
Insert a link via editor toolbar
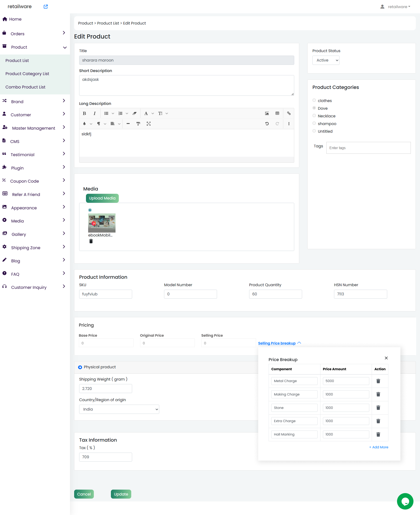pyautogui.click(x=289, y=113)
